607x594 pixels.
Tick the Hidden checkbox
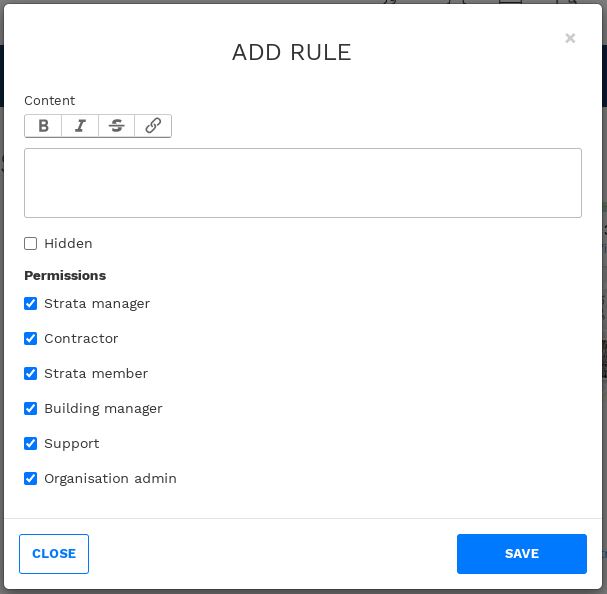(x=31, y=244)
